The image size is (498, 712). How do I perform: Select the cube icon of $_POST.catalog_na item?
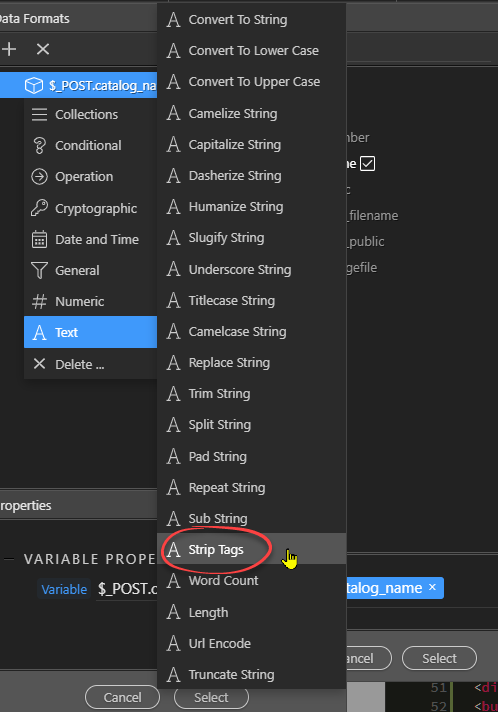point(34,85)
